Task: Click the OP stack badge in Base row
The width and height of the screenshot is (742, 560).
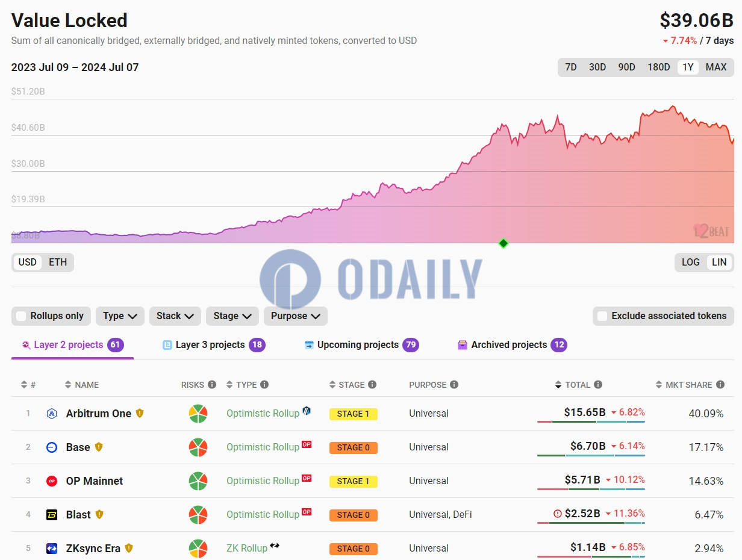Action: pyautogui.click(x=307, y=444)
